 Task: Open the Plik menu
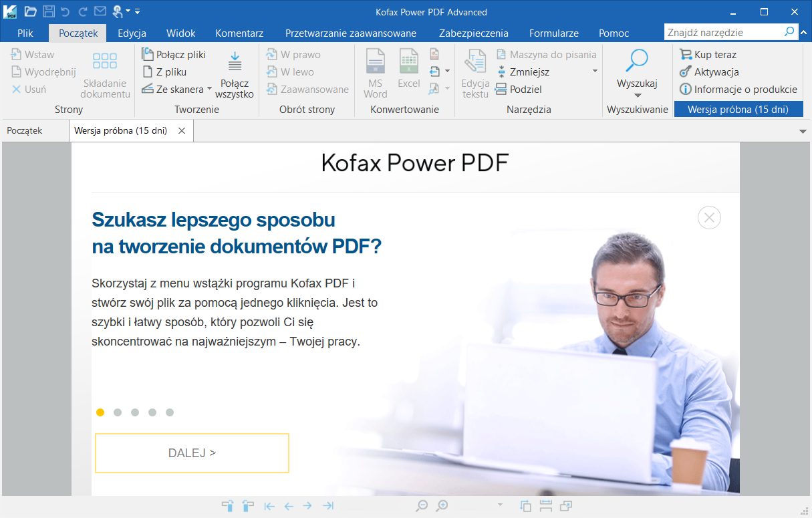pyautogui.click(x=25, y=33)
